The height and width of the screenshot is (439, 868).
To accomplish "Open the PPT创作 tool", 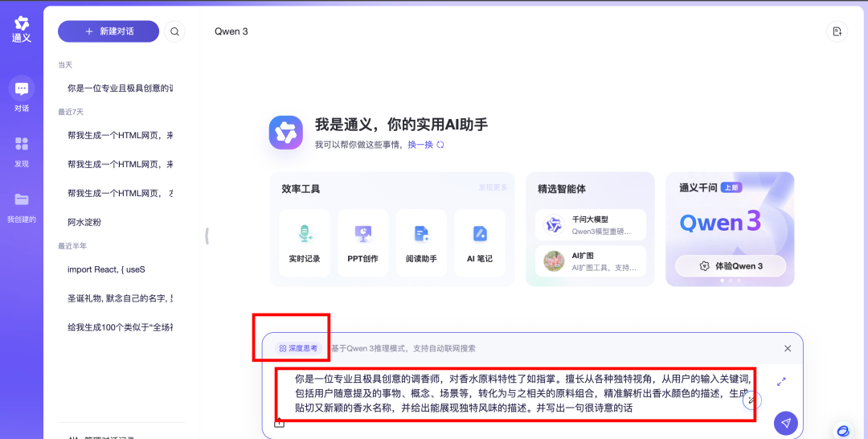I will pyautogui.click(x=363, y=243).
